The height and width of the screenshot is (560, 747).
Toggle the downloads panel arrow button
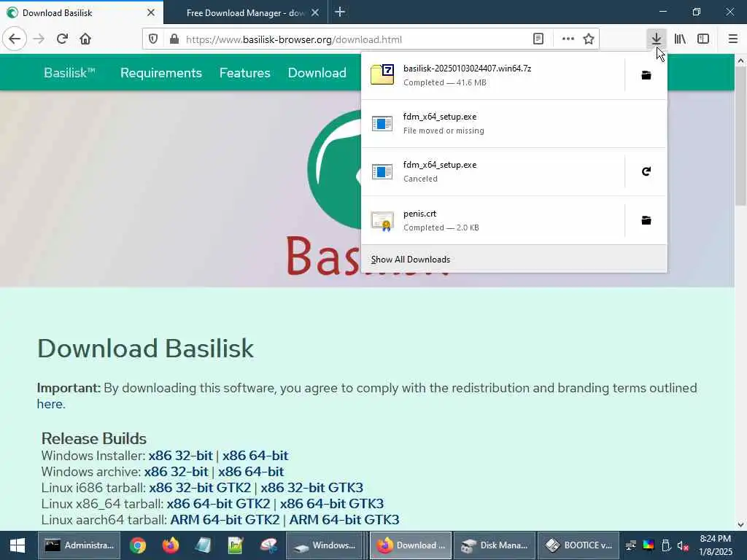[x=657, y=39]
